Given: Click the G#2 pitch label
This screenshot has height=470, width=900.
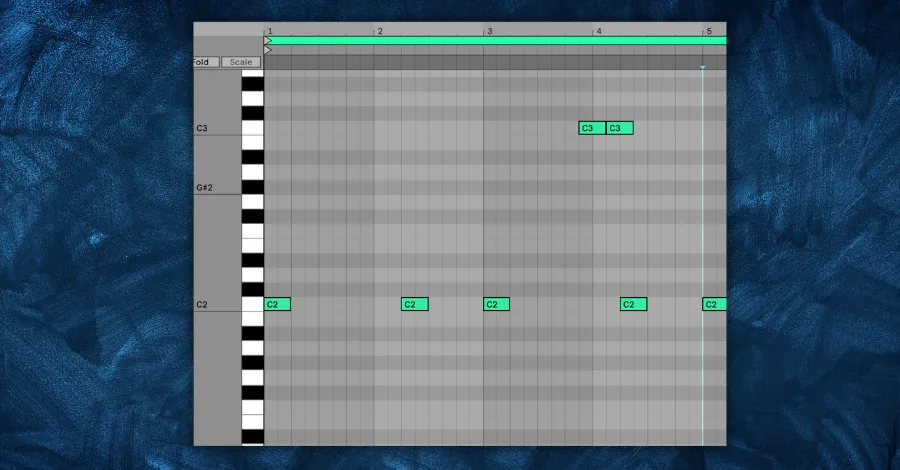Looking at the screenshot, I should coord(204,187).
